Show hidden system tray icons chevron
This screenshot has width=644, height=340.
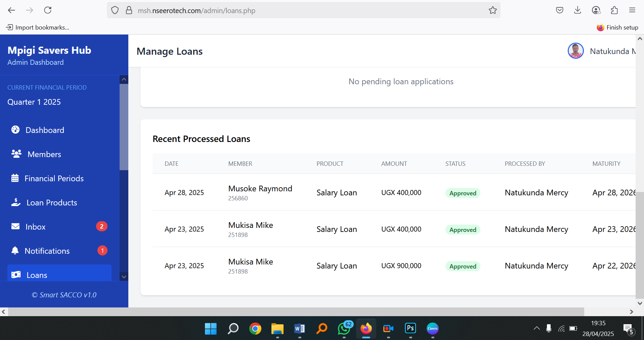point(536,328)
